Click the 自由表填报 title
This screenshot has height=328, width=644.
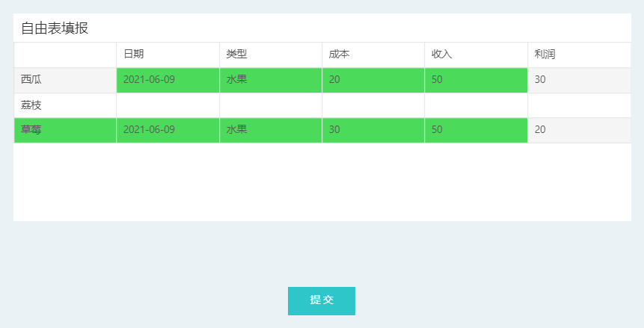tap(55, 28)
